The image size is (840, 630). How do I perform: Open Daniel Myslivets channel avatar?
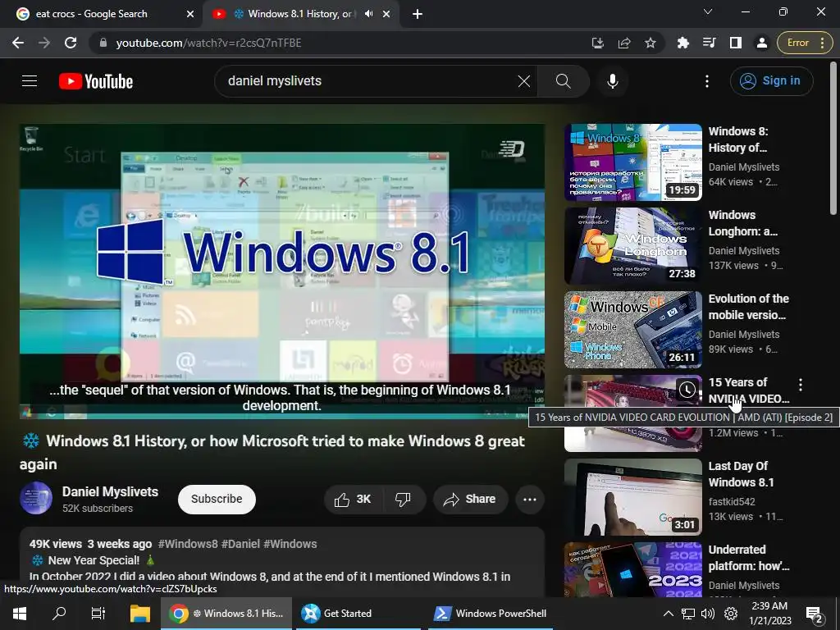pos(36,498)
